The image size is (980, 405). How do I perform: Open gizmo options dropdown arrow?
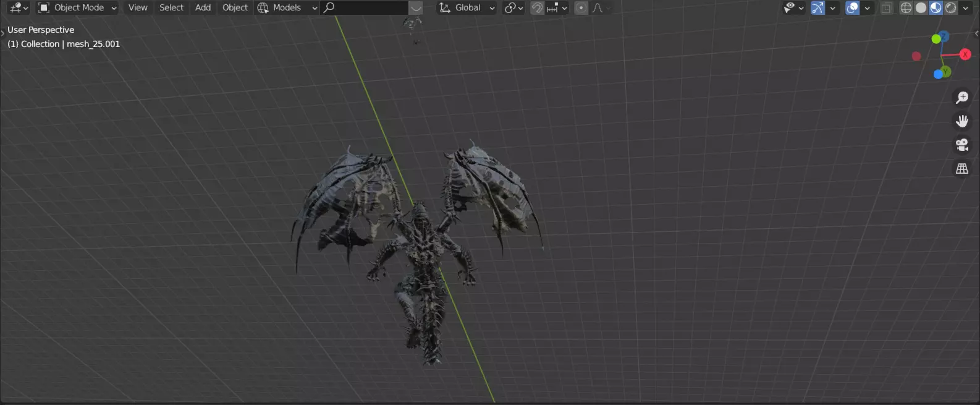[x=832, y=7]
